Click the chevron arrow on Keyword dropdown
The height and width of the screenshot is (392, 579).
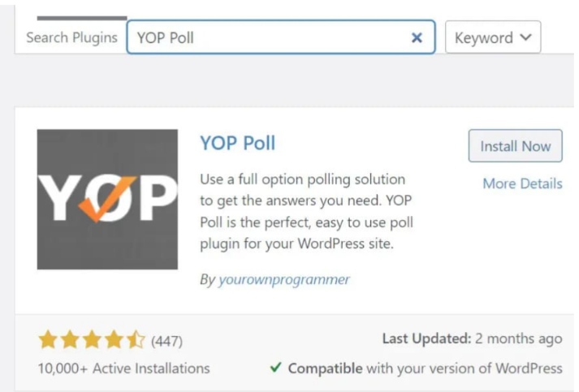tap(525, 37)
